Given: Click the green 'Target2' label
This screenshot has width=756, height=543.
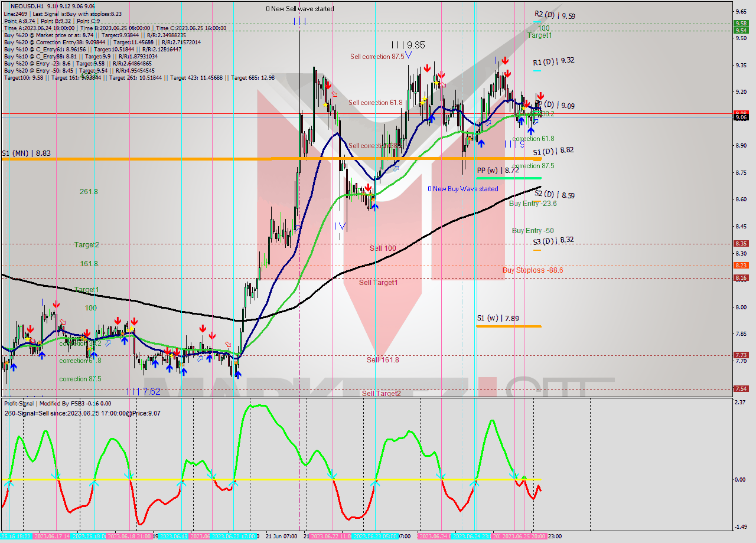Looking at the screenshot, I should (x=86, y=244).
